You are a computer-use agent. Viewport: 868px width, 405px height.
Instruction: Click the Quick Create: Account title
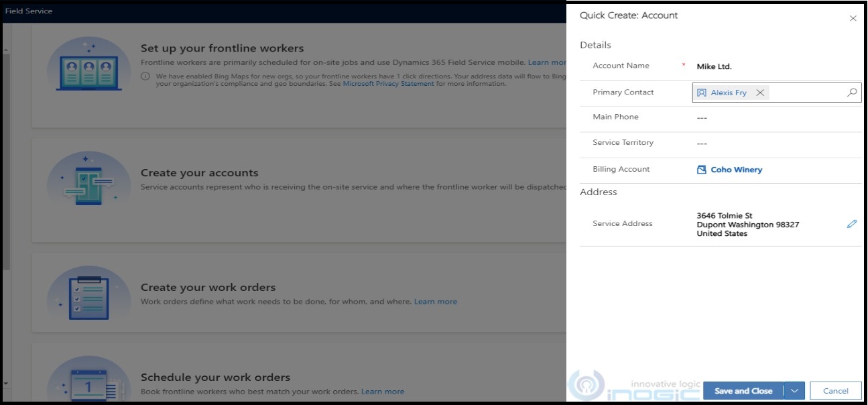[629, 15]
